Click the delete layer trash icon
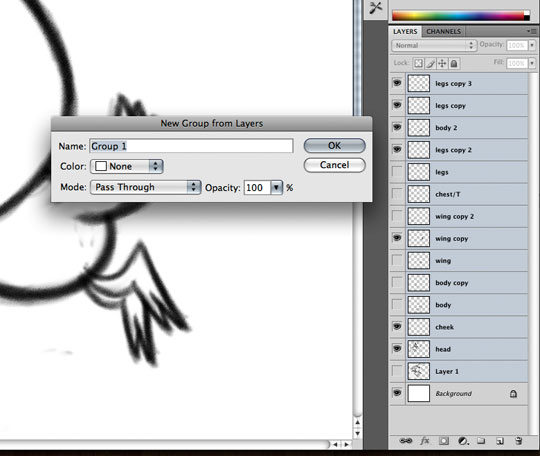The image size is (540, 456). 519,441
